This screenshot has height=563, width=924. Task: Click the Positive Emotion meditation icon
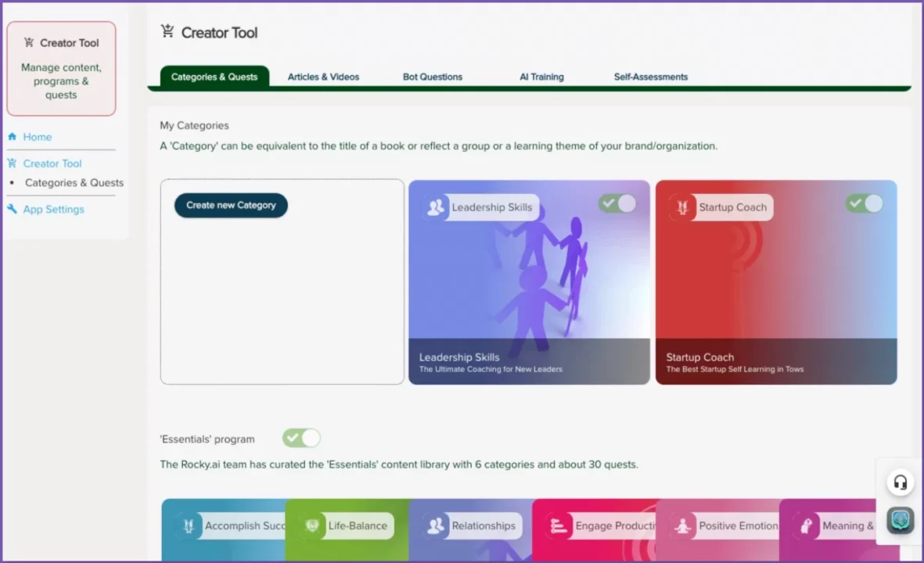click(x=682, y=525)
